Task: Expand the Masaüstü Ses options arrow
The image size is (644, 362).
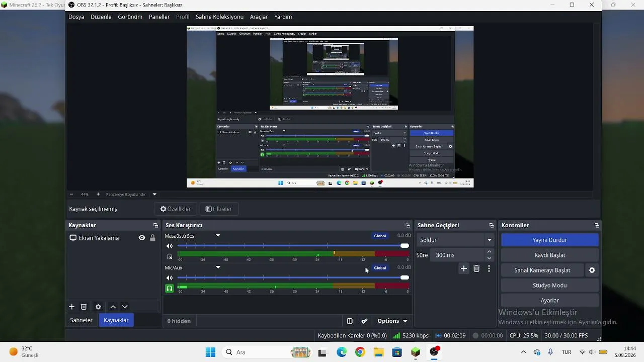Action: tap(218, 235)
